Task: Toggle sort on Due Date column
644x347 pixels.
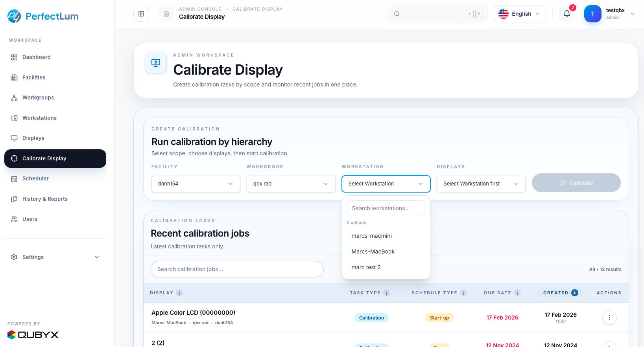Action: [517, 293]
